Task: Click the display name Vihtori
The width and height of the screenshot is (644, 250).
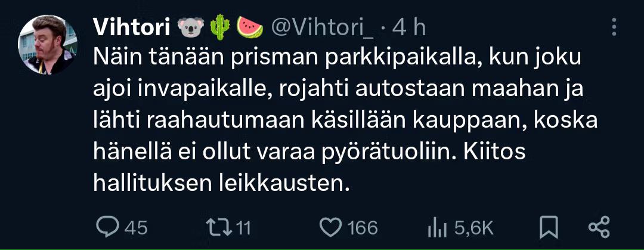Action: 131,28
